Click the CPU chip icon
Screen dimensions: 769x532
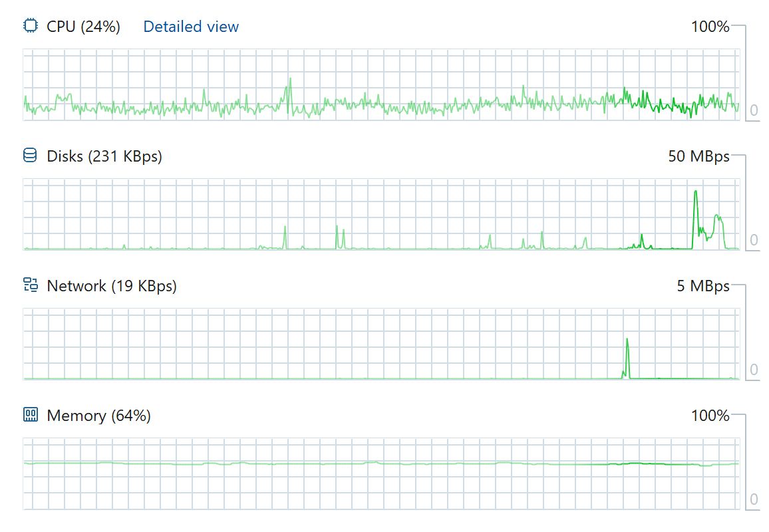tap(31, 25)
